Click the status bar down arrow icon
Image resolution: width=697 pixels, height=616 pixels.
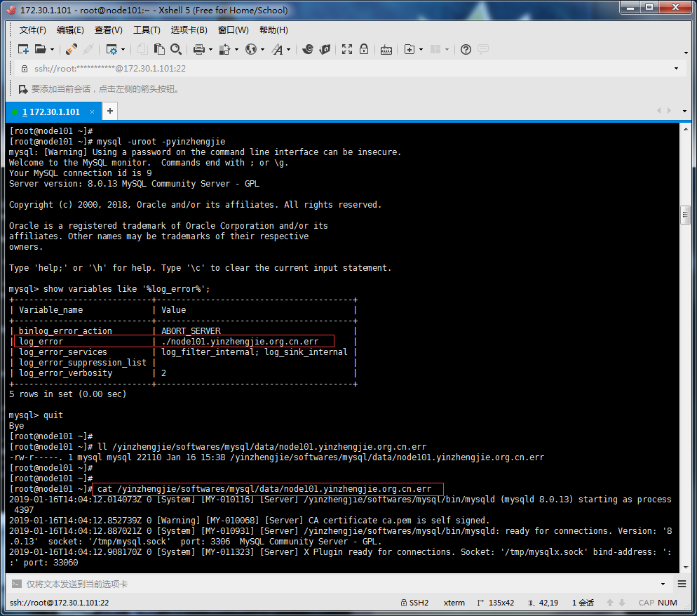[622, 603]
